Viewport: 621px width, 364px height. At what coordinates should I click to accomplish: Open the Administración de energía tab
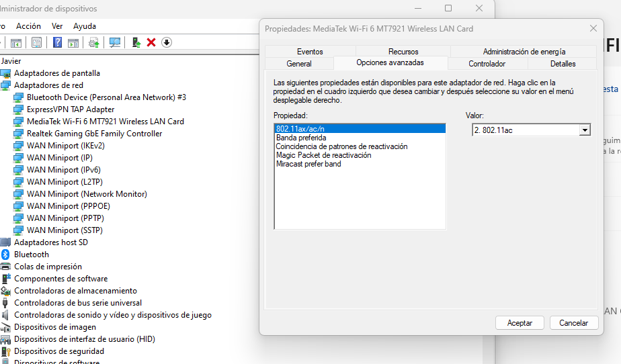(524, 52)
